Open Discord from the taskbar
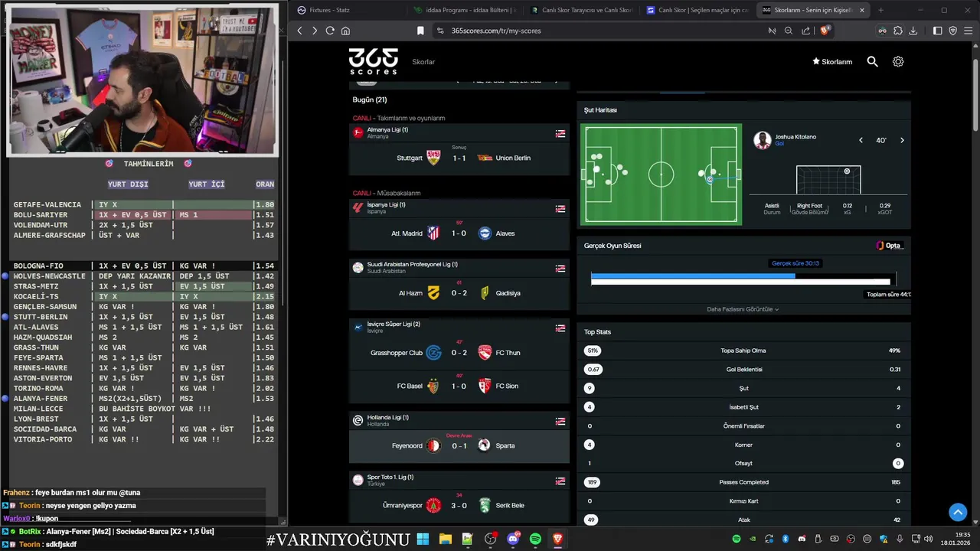Screen dimensions: 980x551 (x=513, y=539)
